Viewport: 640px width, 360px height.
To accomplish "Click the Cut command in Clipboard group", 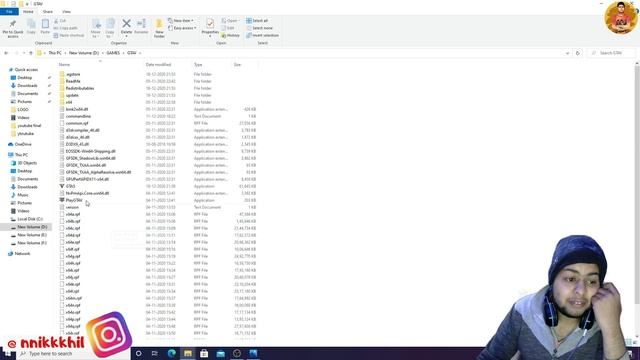I will [x=60, y=20].
